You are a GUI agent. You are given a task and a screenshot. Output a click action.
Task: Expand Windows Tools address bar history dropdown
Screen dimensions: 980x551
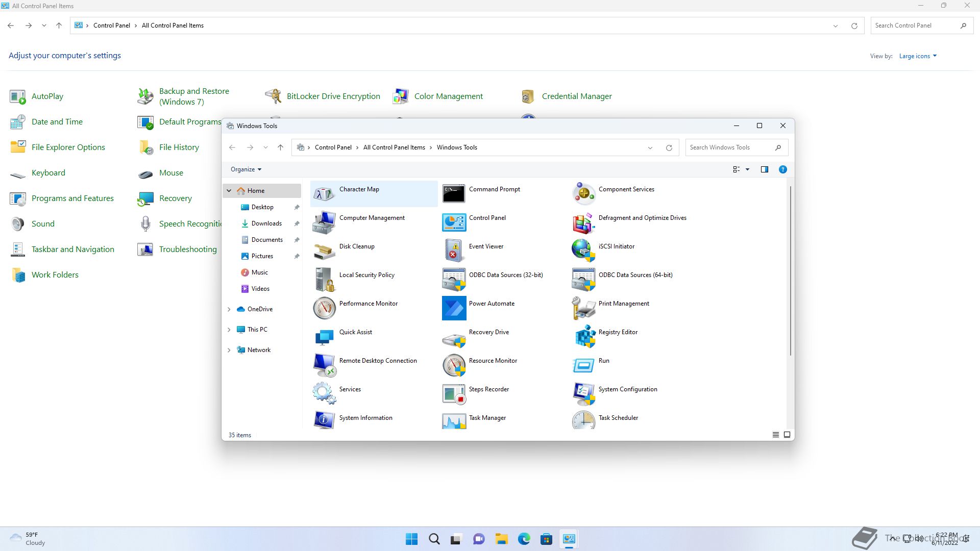click(x=650, y=147)
